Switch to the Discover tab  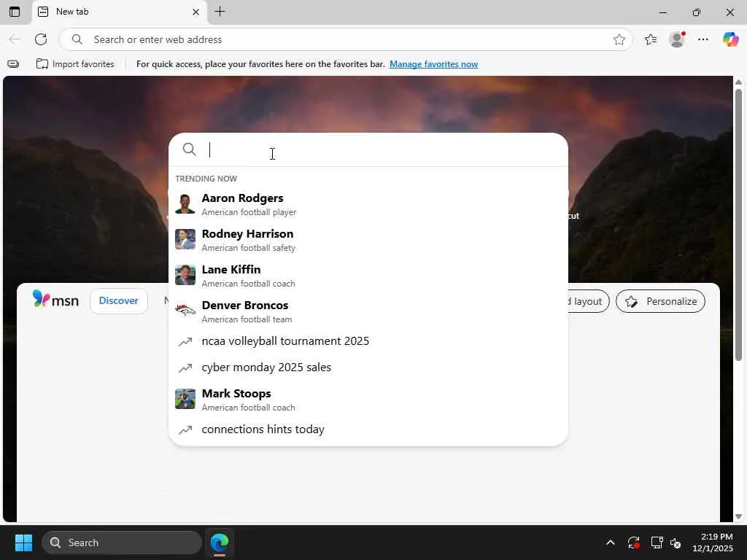click(x=119, y=301)
